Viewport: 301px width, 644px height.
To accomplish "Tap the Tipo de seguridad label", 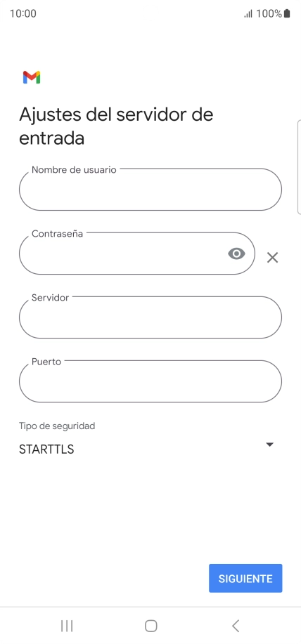I will tap(57, 426).
